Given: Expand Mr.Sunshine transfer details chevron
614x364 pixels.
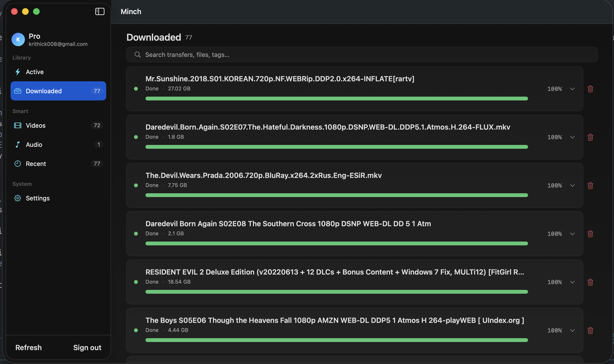Looking at the screenshot, I should tap(572, 89).
